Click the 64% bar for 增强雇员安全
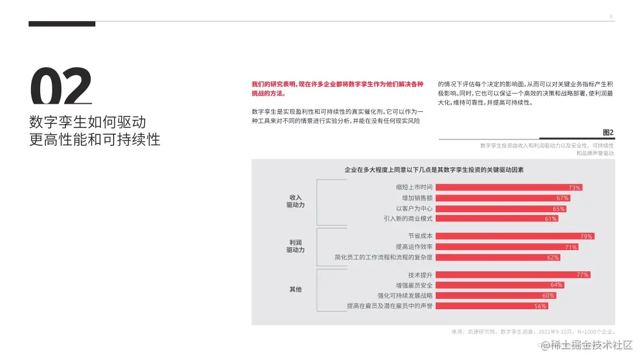Screen dimensions: 644x362 (500, 285)
